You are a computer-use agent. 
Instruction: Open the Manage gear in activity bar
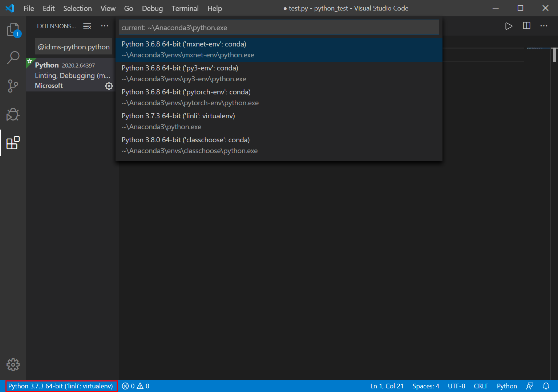click(x=13, y=365)
